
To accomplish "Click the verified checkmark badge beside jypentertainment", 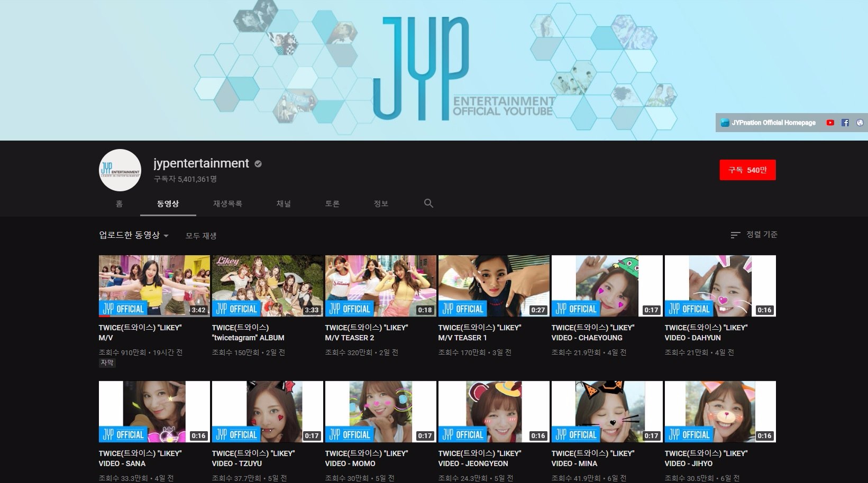I will coord(258,164).
